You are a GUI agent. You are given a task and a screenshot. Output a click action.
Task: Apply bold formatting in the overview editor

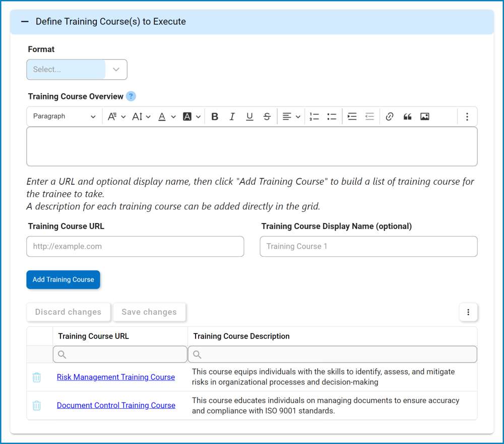[215, 116]
